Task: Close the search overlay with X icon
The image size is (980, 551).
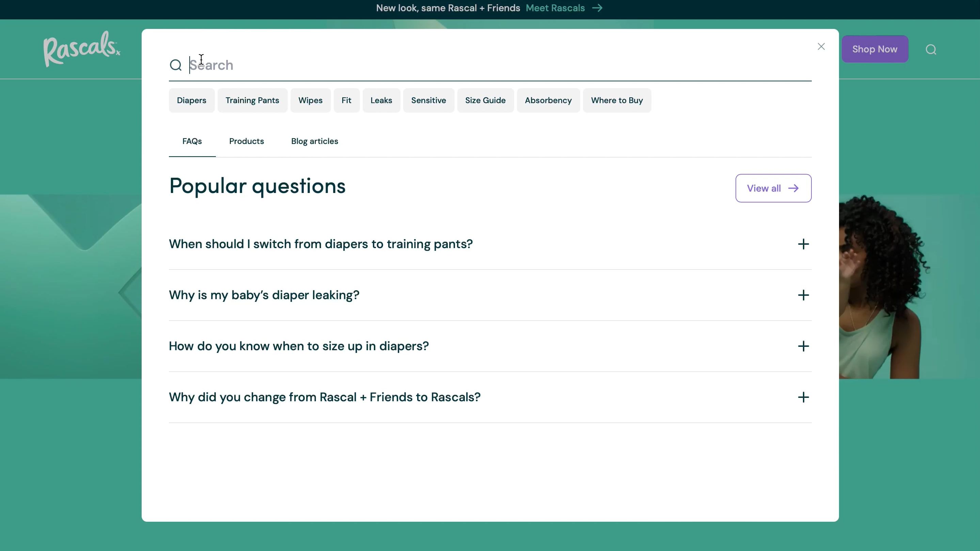Action: pyautogui.click(x=821, y=46)
